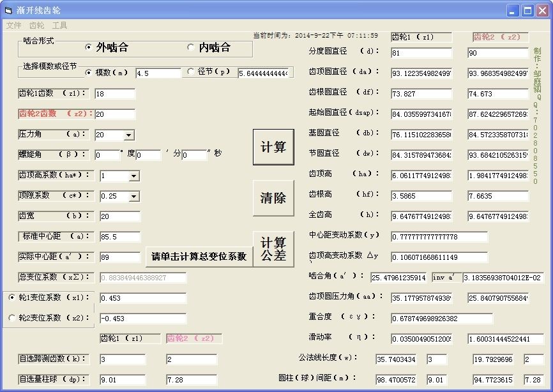Click 啮合角 field showing 25.47961235914
Viewport: 553px width, 392px height.
pos(399,278)
